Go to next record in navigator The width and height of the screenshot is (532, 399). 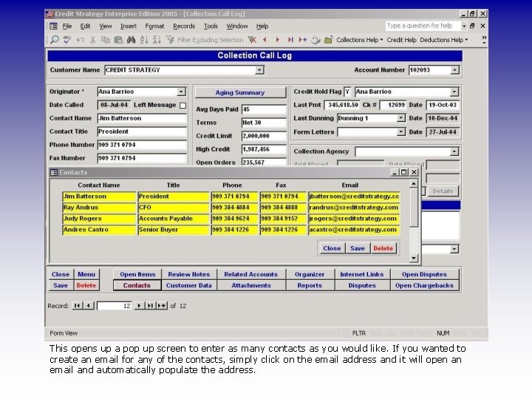(x=139, y=306)
